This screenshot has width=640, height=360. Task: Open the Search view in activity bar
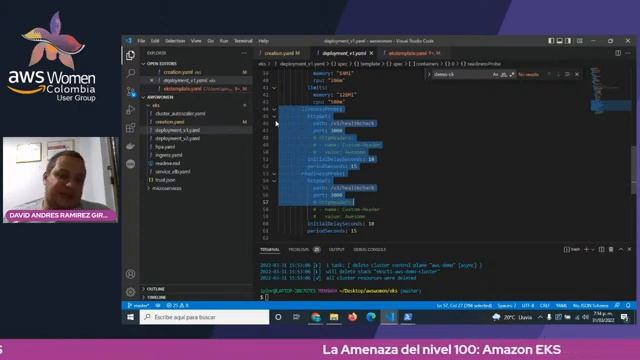(x=131, y=73)
